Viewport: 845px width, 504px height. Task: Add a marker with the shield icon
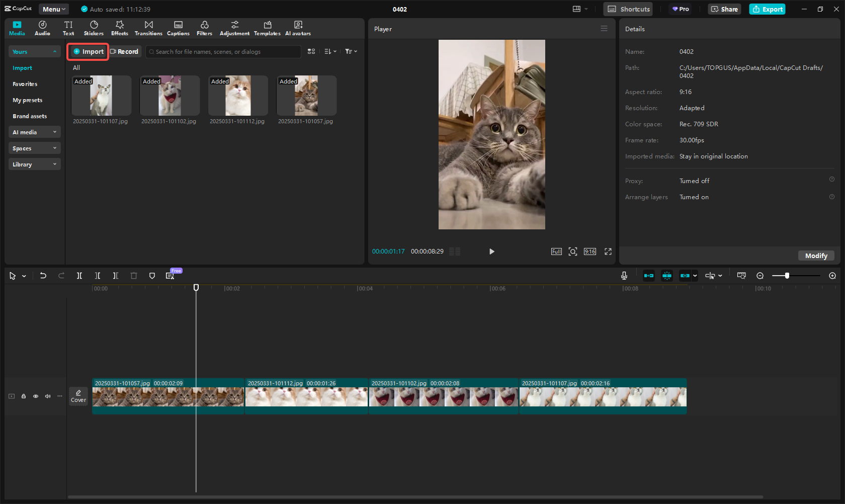point(152,276)
